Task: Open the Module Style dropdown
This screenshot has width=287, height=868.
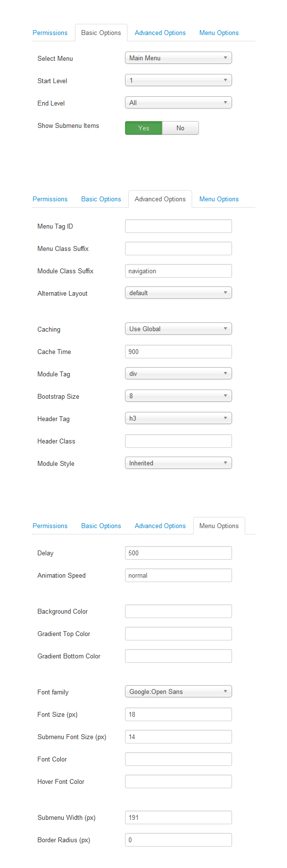Action: click(x=179, y=463)
